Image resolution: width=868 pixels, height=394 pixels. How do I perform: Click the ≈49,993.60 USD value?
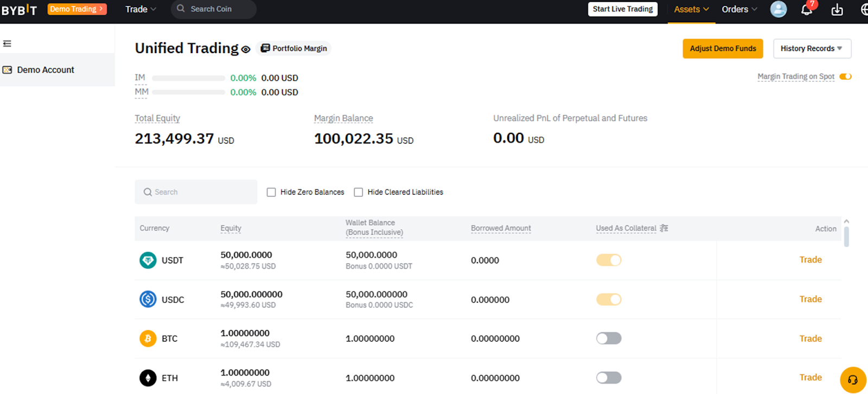(x=248, y=305)
